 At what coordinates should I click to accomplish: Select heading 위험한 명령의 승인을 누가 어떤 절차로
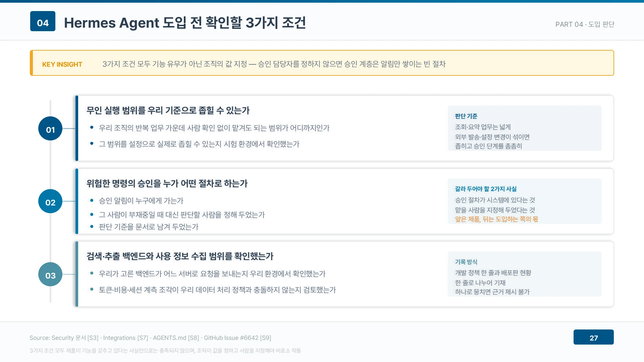coord(167,183)
